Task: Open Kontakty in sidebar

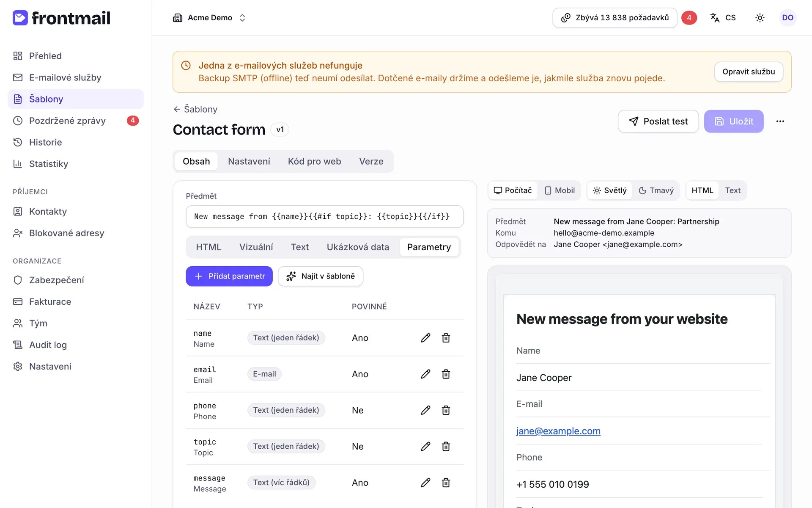Action: tap(76, 211)
